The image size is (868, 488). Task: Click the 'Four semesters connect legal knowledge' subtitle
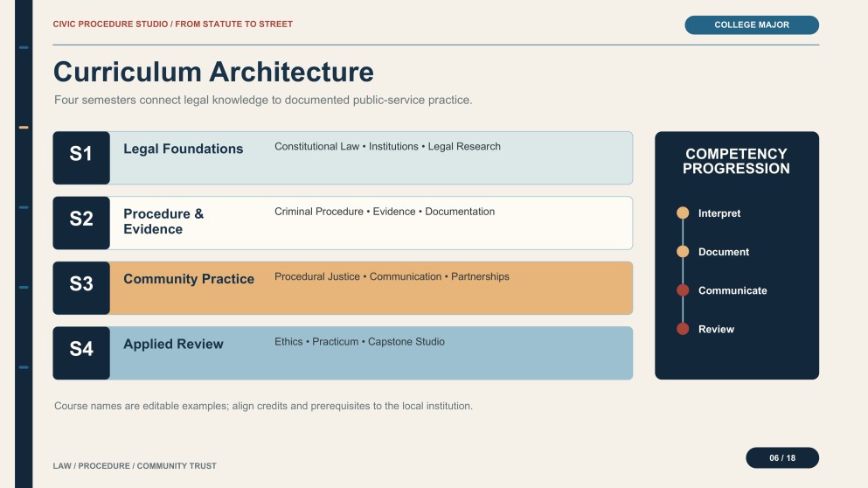tap(263, 101)
